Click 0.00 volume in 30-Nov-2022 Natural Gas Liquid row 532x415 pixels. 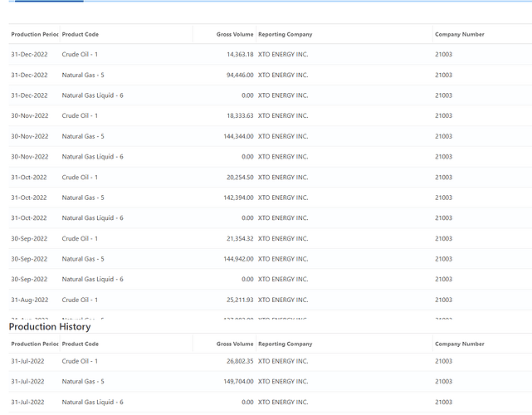(247, 157)
